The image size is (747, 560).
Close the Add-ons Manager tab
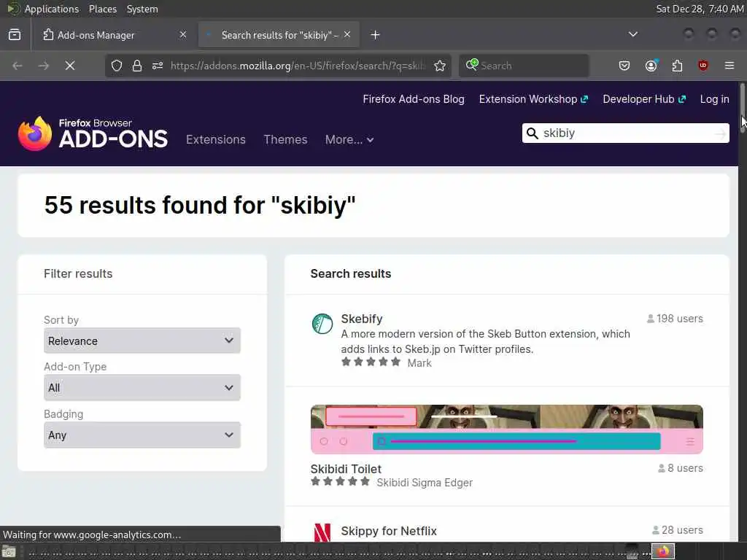[183, 35]
